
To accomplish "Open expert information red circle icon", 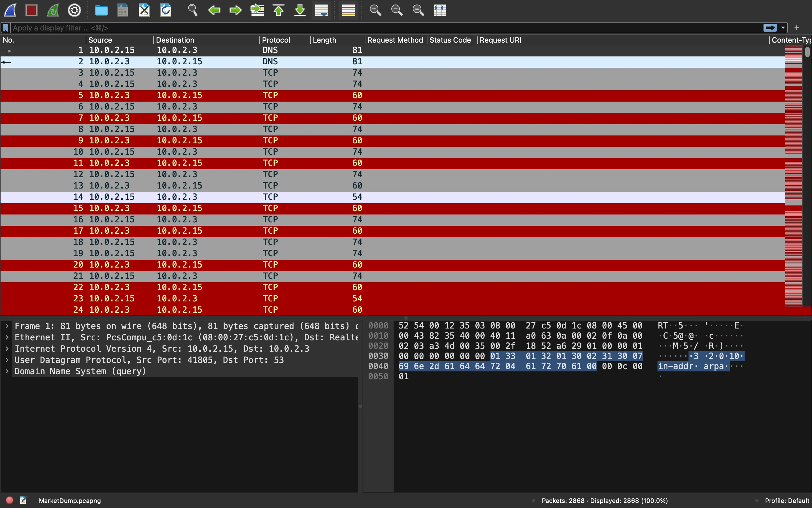I will (9, 500).
